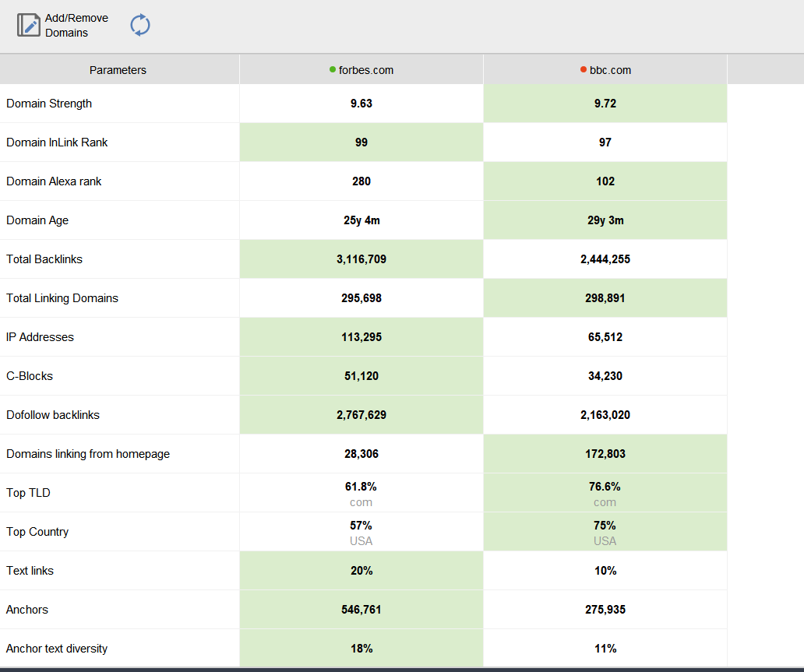Select Domains linking from homepage label
Viewport: 804px width, 672px height.
click(88, 454)
